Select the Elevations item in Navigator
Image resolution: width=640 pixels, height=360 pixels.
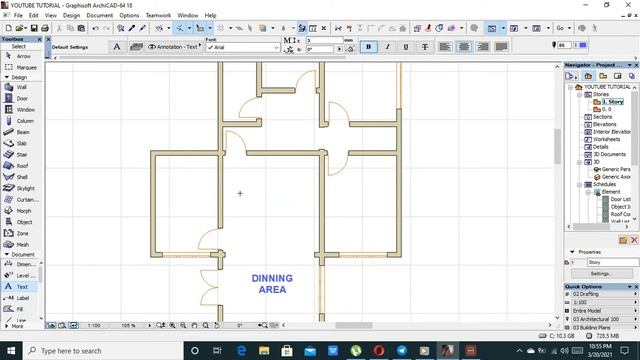pos(604,124)
